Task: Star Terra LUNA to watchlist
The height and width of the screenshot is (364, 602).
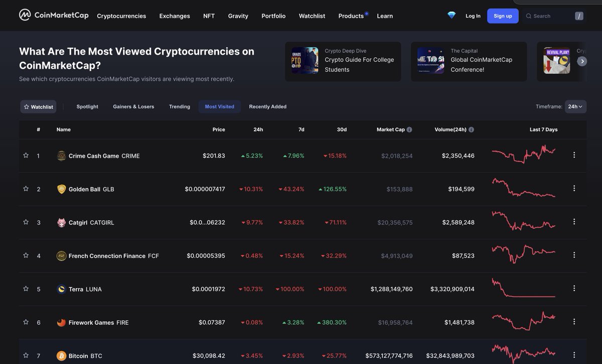Action: [x=26, y=288]
